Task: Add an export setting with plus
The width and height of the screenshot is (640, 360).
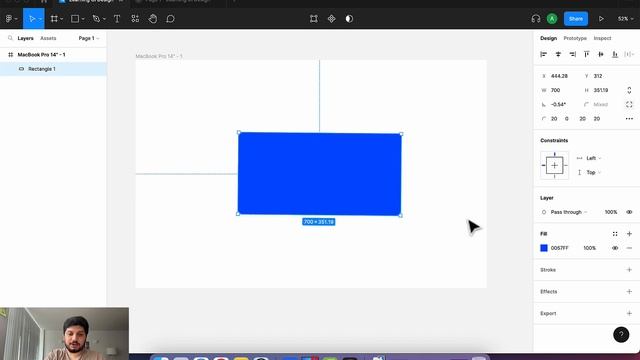Action: click(629, 313)
